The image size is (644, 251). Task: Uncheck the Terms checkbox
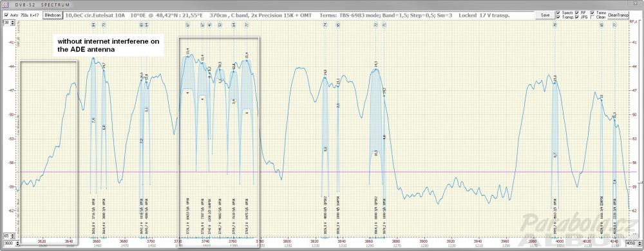(x=592, y=13)
